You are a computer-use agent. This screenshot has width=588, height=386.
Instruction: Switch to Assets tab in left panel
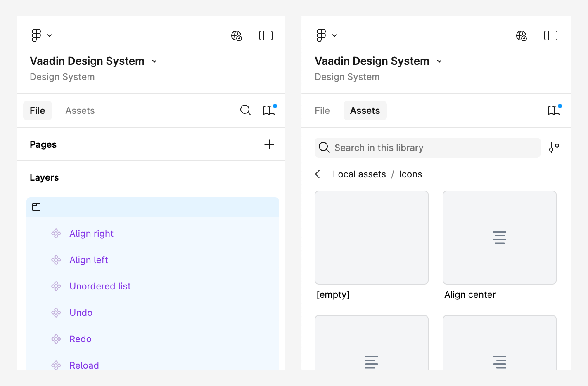[x=80, y=111]
